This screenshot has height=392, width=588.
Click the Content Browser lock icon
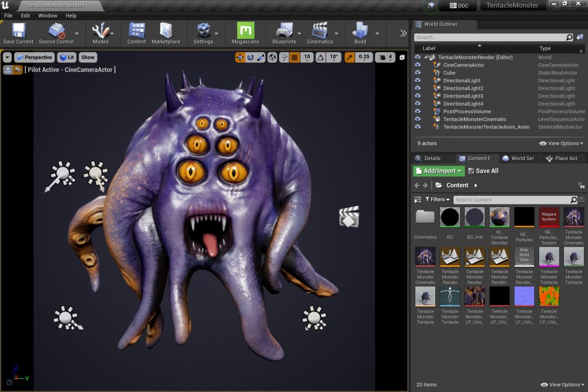(x=581, y=185)
